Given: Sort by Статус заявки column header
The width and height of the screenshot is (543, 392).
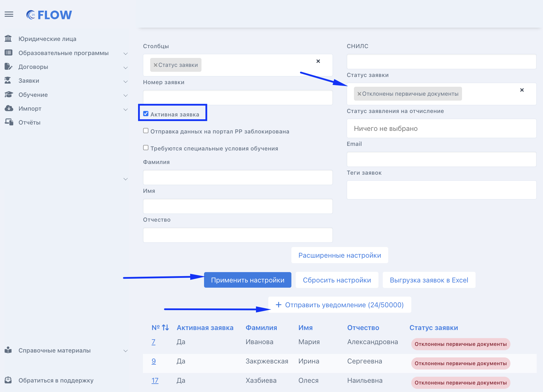Looking at the screenshot, I should (x=434, y=328).
